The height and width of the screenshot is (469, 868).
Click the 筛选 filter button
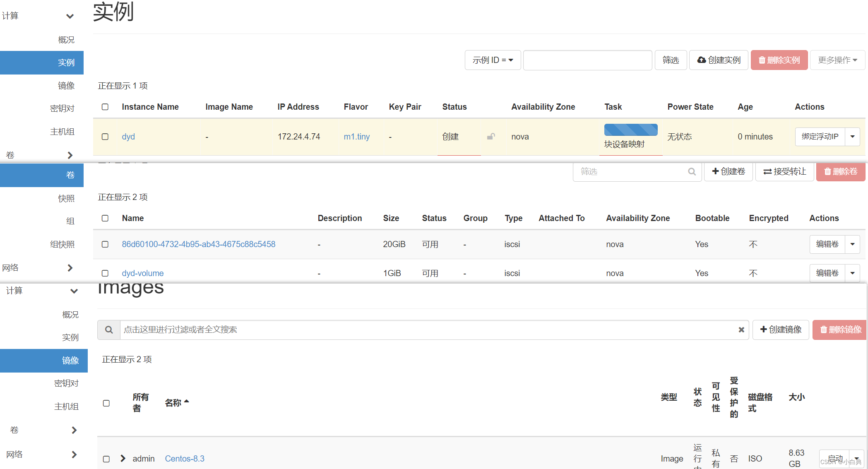pyautogui.click(x=671, y=60)
